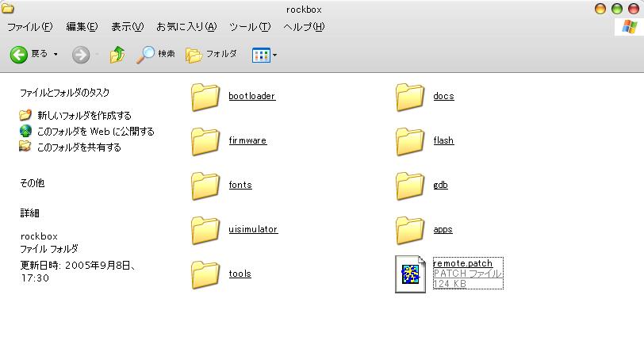Click the uisimulator folder name

253,229
